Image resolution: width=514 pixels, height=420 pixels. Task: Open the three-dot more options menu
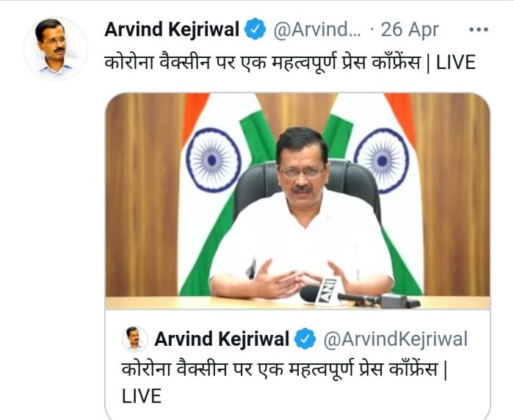[479, 29]
